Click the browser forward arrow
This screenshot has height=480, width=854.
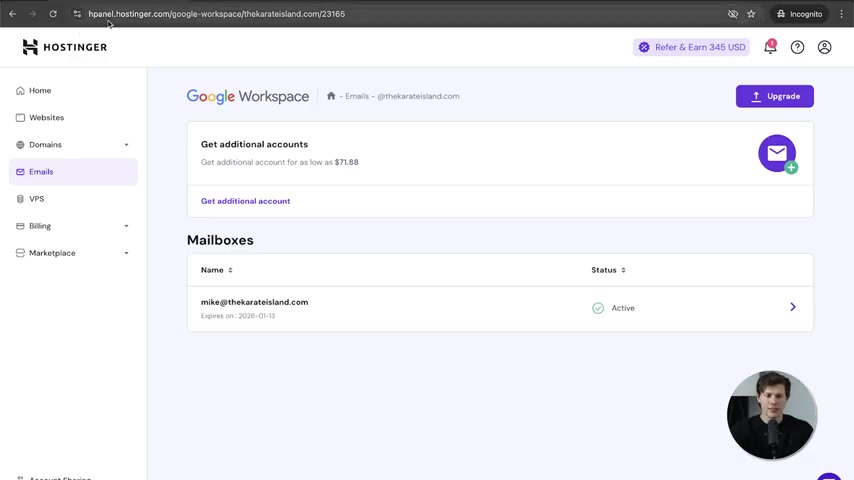(x=33, y=14)
